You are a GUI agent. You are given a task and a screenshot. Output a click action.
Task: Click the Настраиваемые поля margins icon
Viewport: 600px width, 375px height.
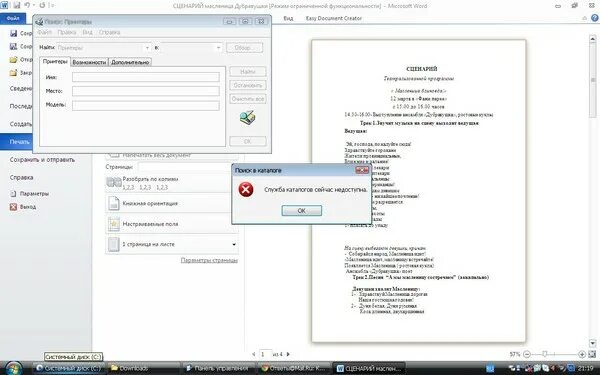(x=114, y=224)
